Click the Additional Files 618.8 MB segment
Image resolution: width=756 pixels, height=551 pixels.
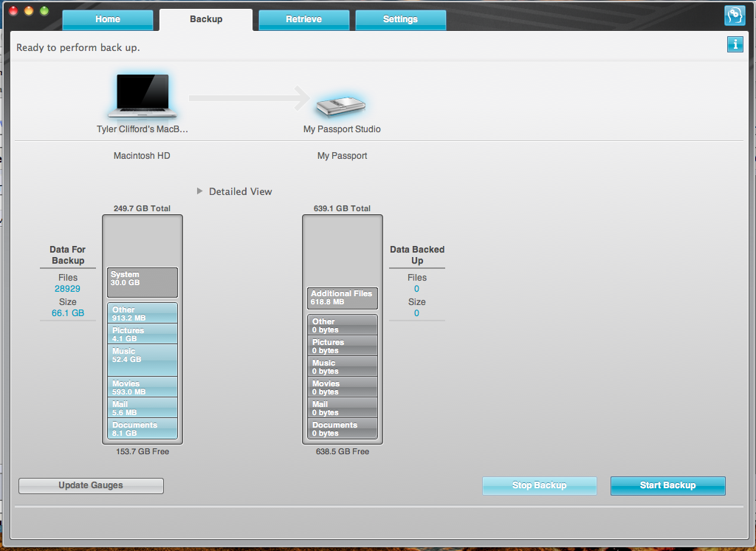(343, 298)
